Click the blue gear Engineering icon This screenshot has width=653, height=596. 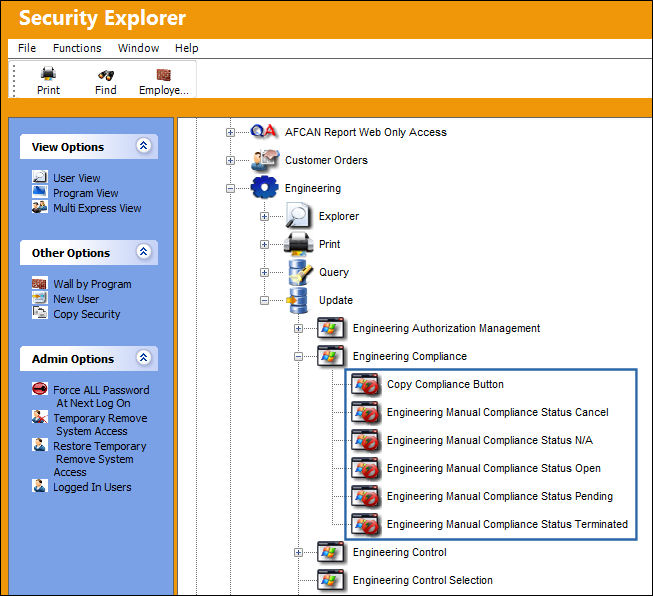264,188
